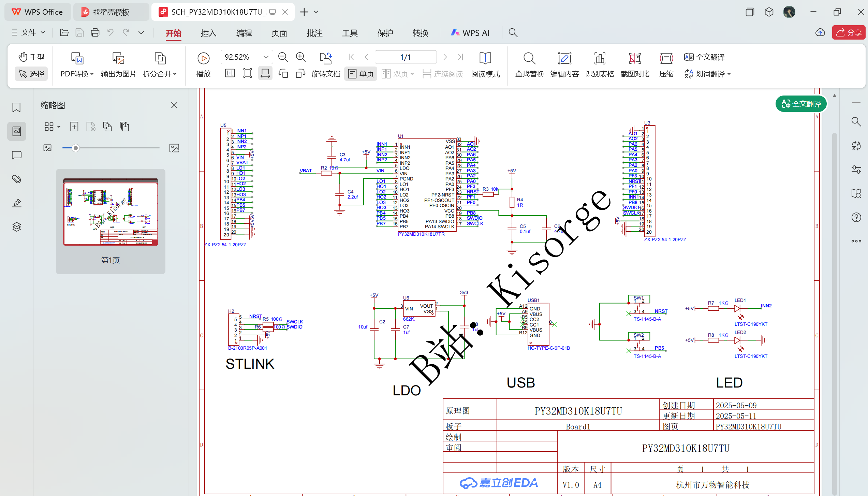The width and height of the screenshot is (868, 496).
Task: Switch to single page view
Action: pos(361,74)
